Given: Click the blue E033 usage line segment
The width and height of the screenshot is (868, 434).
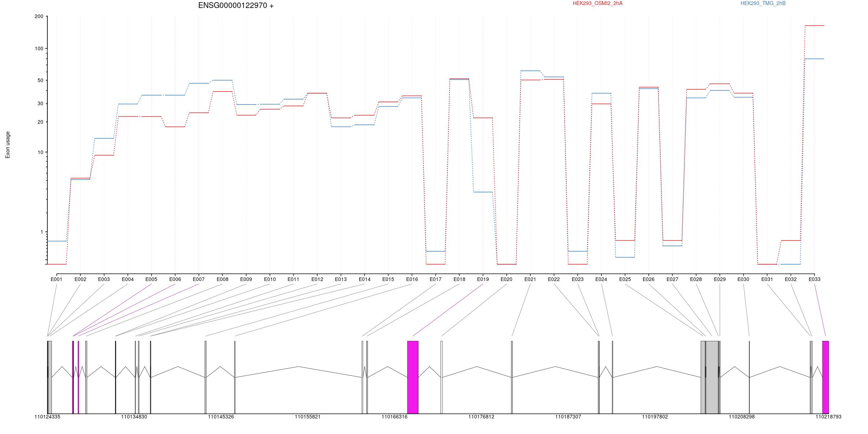Looking at the screenshot, I should coord(814,59).
